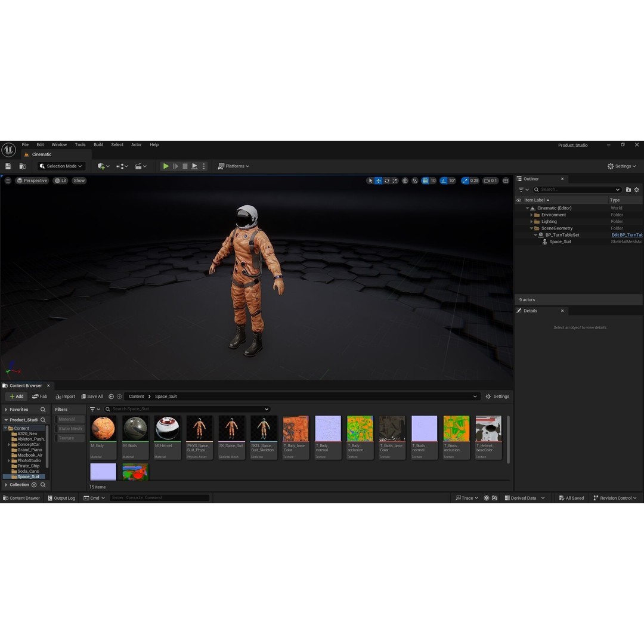Click the Stop button in the play controls
The width and height of the screenshot is (644, 644).
click(x=185, y=166)
